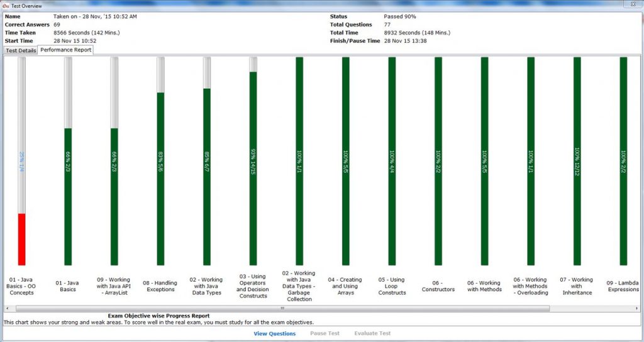Open the View Questions link
This screenshot has width=644, height=342.
274,333
